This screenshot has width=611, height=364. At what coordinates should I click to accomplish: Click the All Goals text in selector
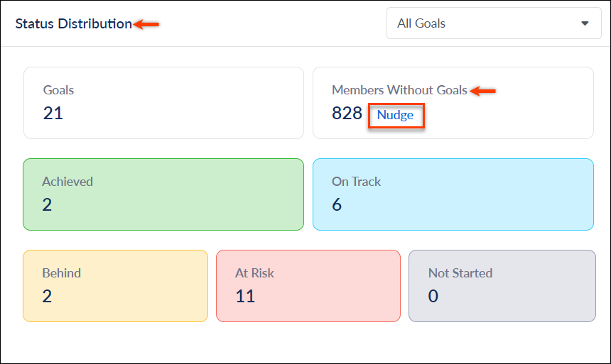click(x=421, y=23)
